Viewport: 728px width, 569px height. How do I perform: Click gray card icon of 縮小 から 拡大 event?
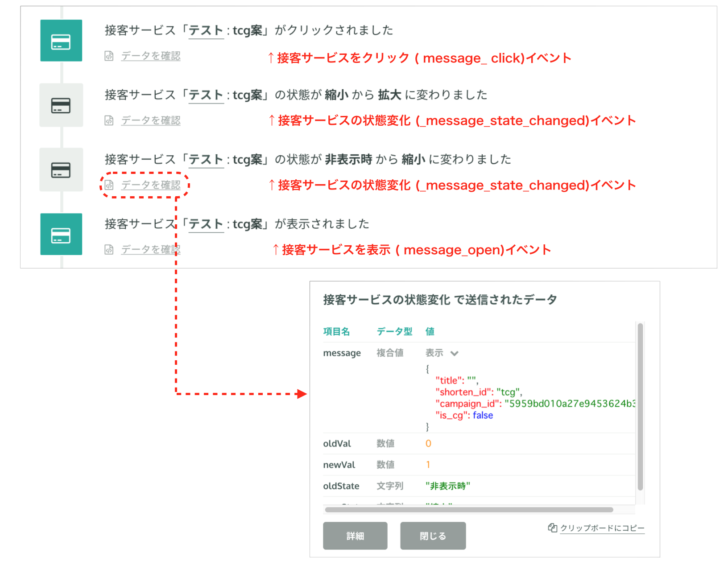[61, 105]
